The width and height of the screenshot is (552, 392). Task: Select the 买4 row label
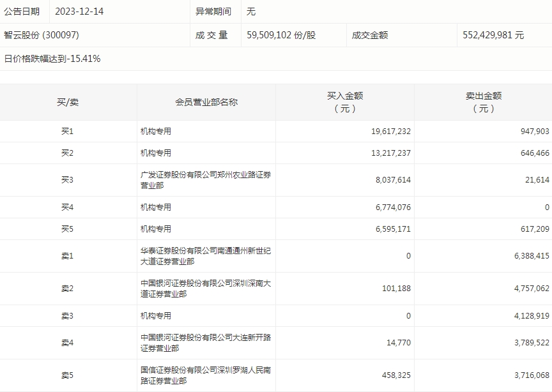(68, 207)
